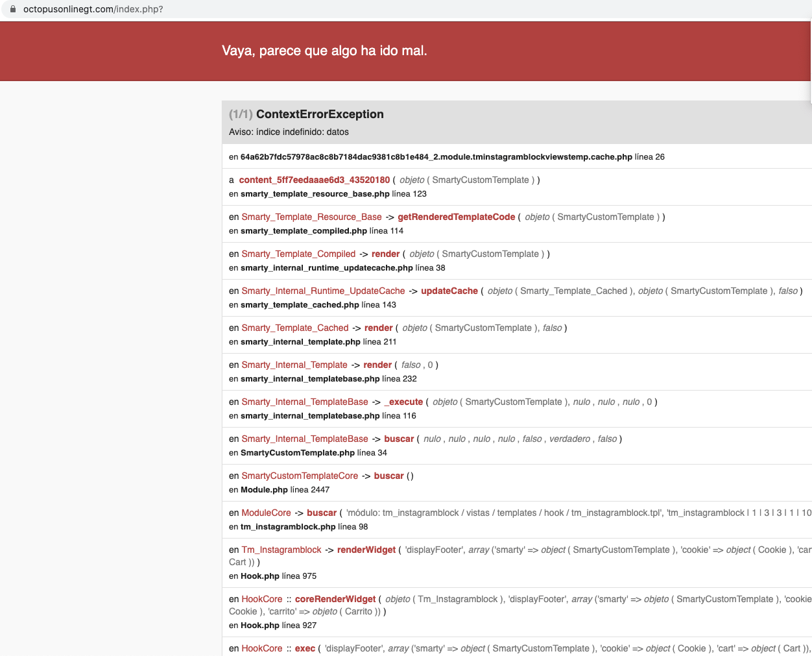Click getRenderedTemplateCode method name
The width and height of the screenshot is (812, 656).
[x=457, y=217]
